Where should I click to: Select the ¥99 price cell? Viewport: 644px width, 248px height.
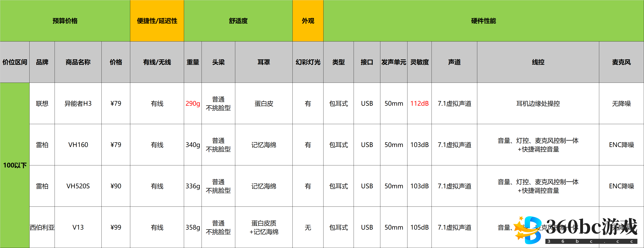(116, 227)
